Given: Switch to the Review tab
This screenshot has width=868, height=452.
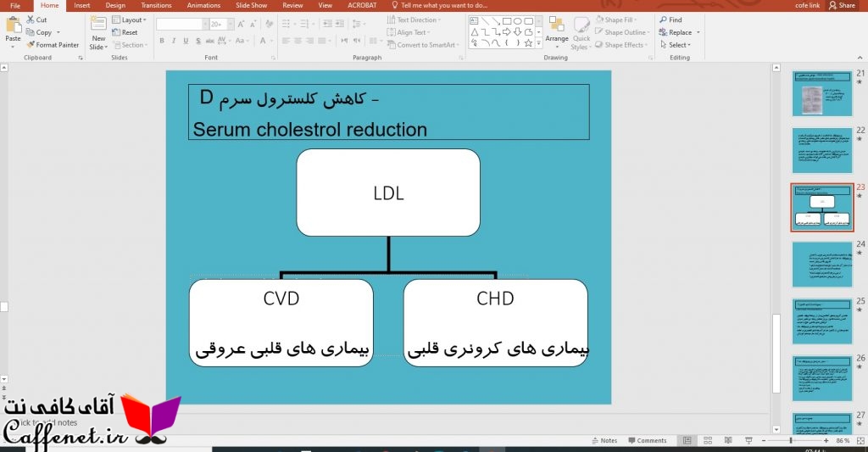Looking at the screenshot, I should coord(292,6).
